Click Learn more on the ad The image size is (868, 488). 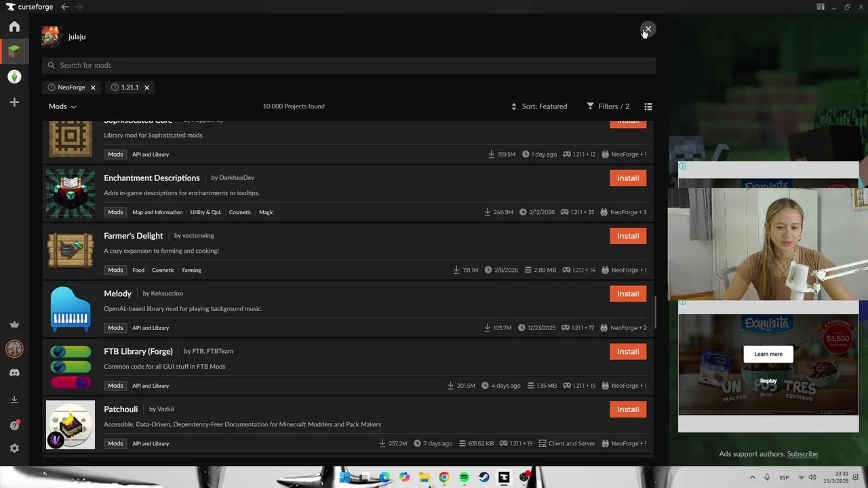pyautogui.click(x=768, y=354)
